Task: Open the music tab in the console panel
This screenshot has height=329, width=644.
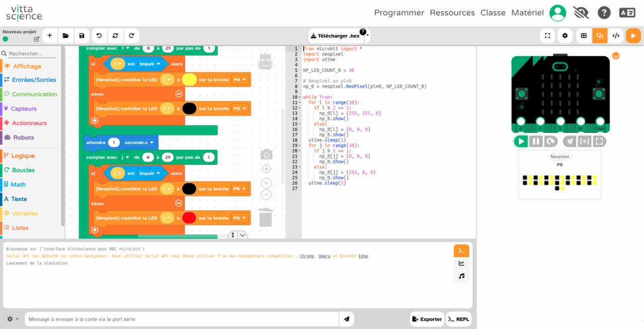Action: 461,276
